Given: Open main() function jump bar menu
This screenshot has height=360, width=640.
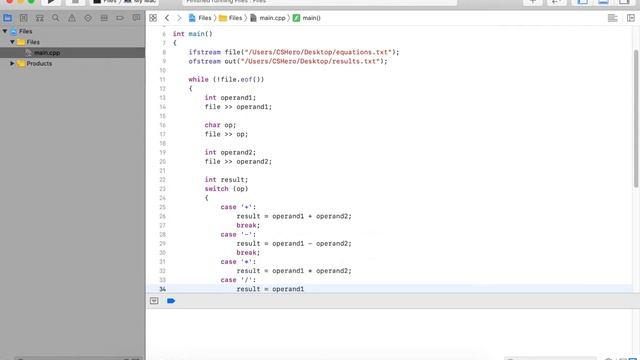Looking at the screenshot, I should point(307,18).
